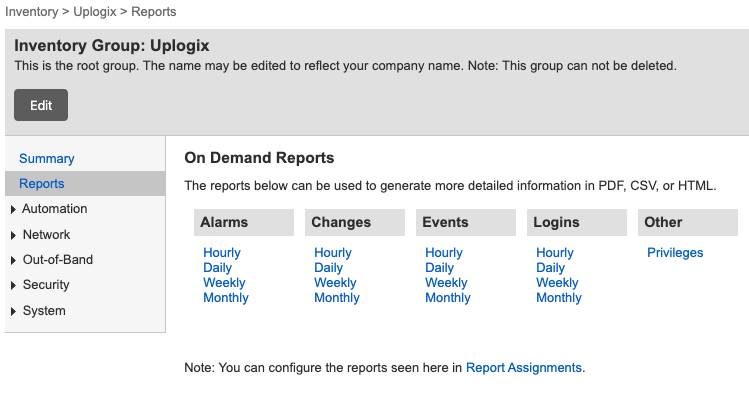
Task: Generate the Monthly Alarms report
Action: click(x=225, y=297)
